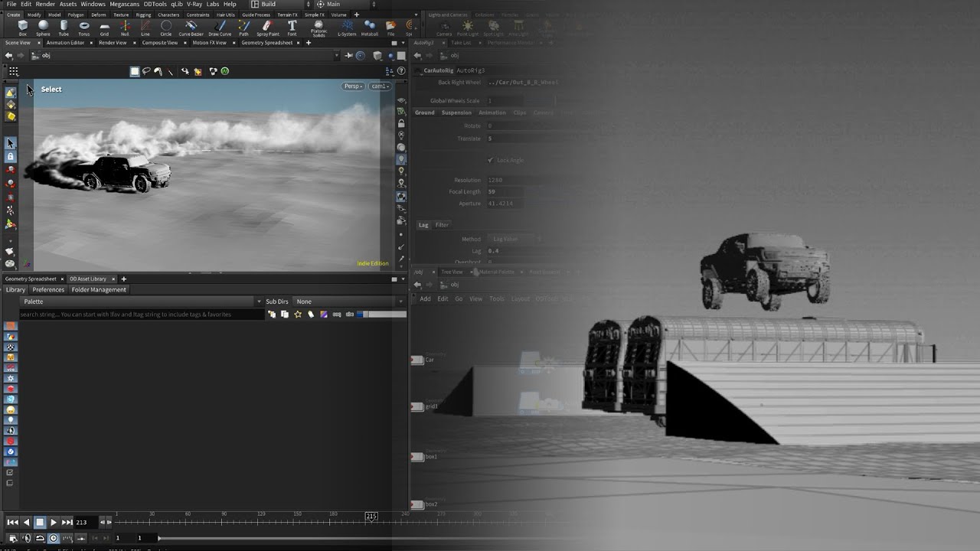The height and width of the screenshot is (551, 980).
Task: Open the Method Lag Value dropdown
Action: (x=514, y=239)
